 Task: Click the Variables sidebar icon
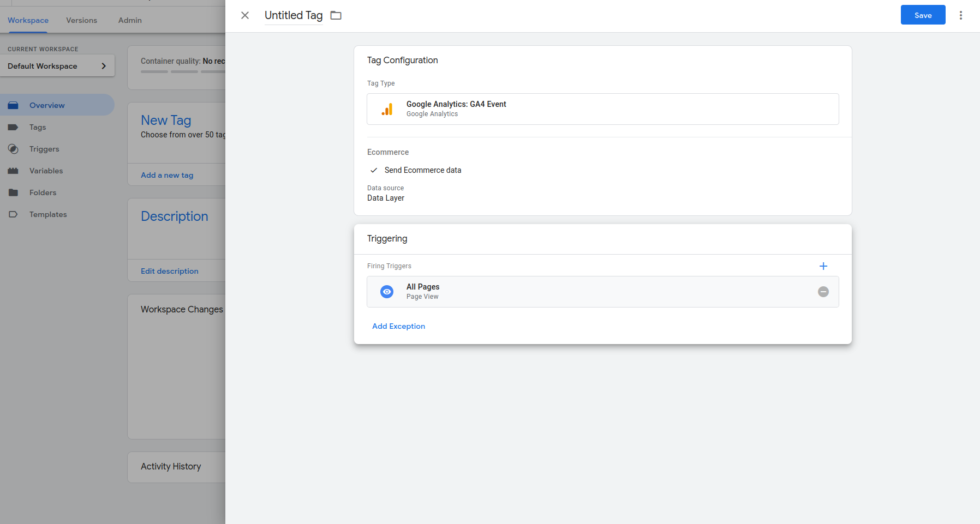point(13,171)
